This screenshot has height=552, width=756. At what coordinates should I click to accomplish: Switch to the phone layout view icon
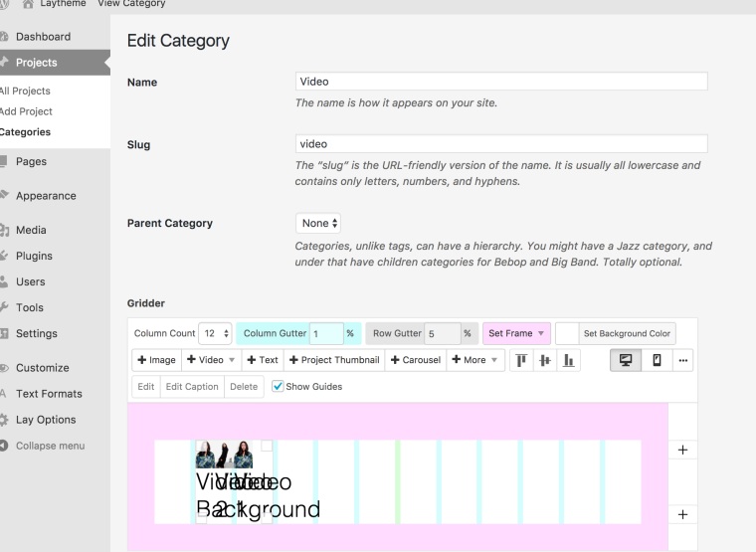[657, 360]
